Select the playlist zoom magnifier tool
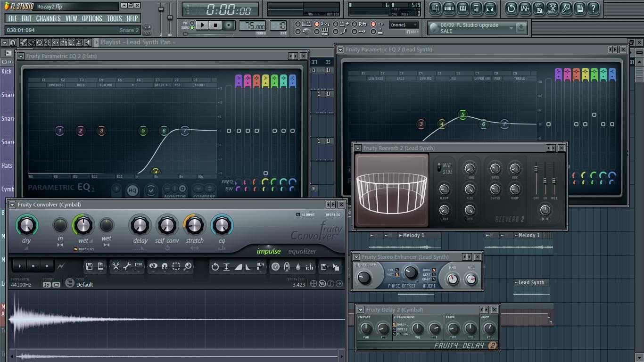 [80, 42]
